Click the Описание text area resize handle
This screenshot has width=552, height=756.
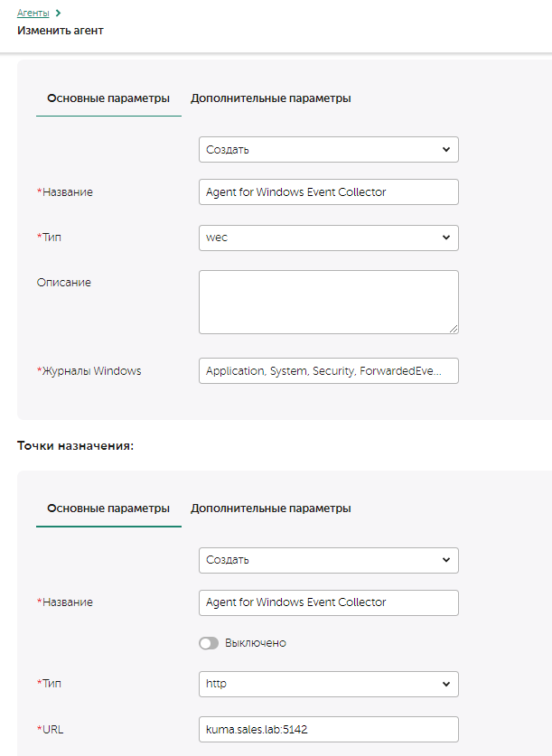(453, 328)
